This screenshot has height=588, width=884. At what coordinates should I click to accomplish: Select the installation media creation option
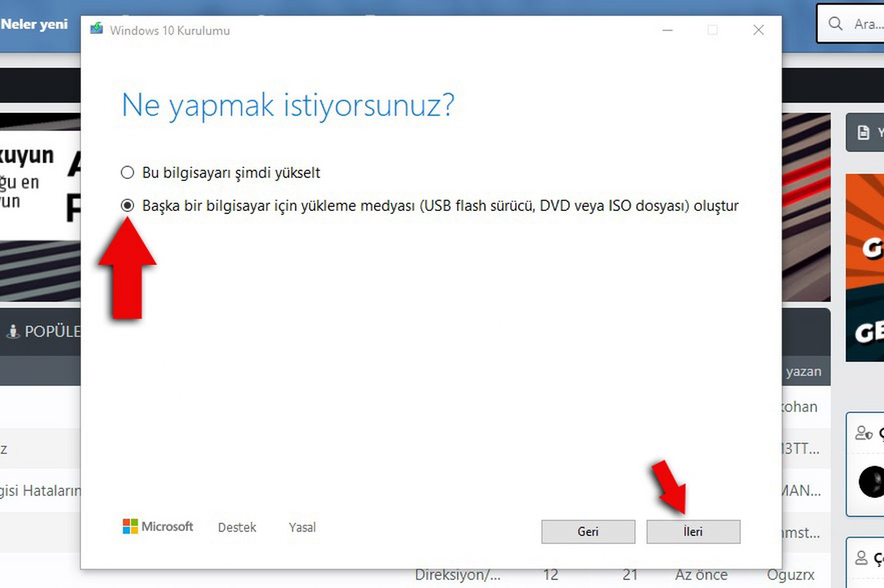pyautogui.click(x=127, y=205)
